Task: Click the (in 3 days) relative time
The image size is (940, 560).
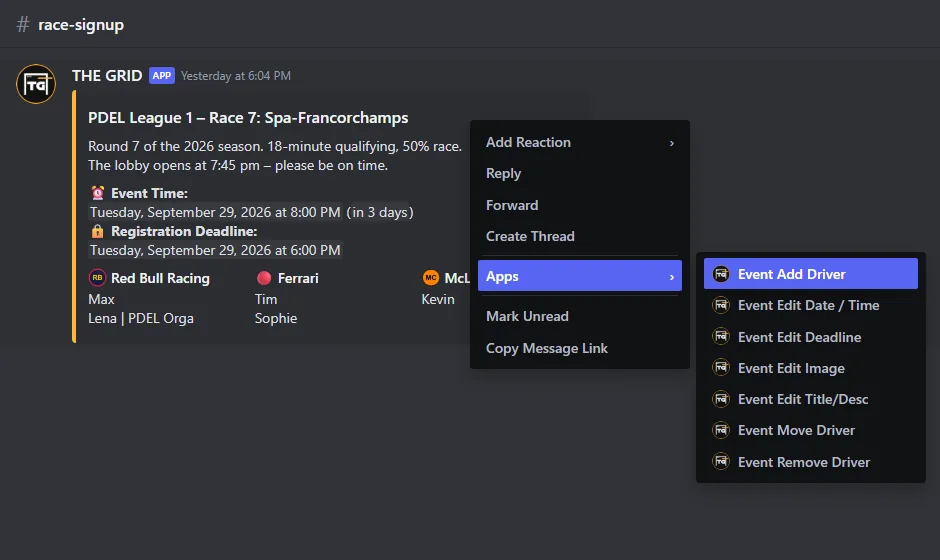Action: point(380,212)
